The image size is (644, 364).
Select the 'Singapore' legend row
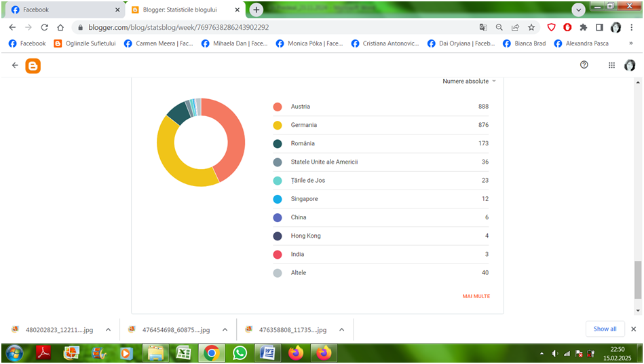(x=381, y=199)
